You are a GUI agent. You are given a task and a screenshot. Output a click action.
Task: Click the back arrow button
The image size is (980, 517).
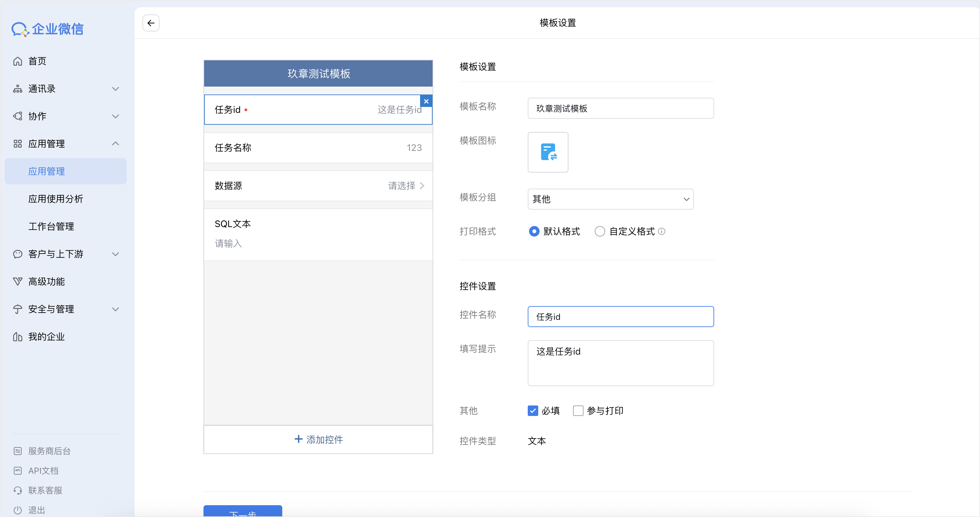pos(151,23)
